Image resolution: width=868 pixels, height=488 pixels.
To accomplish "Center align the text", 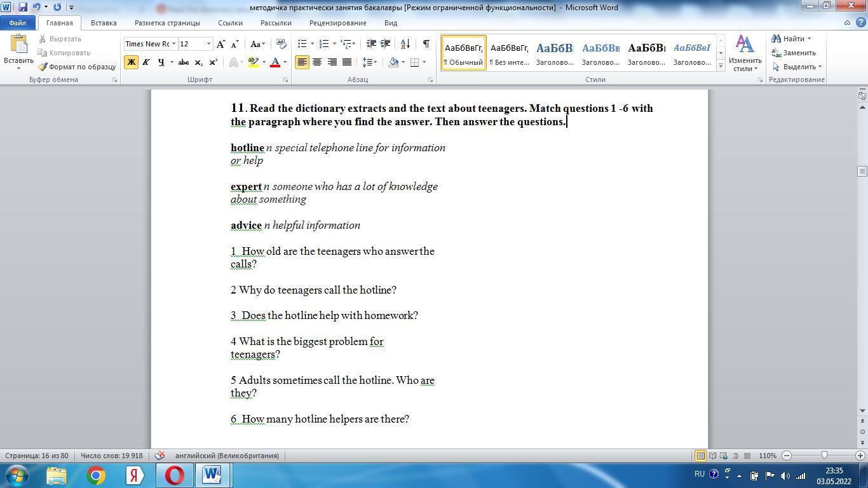I will (316, 62).
